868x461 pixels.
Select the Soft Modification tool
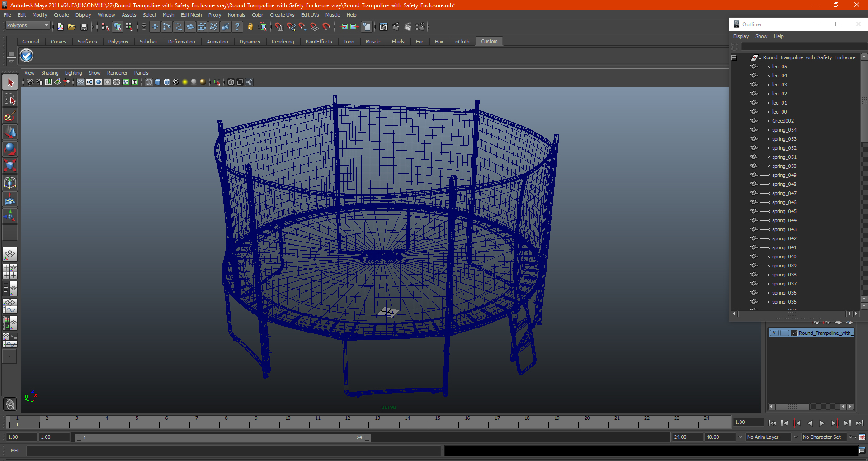10,199
